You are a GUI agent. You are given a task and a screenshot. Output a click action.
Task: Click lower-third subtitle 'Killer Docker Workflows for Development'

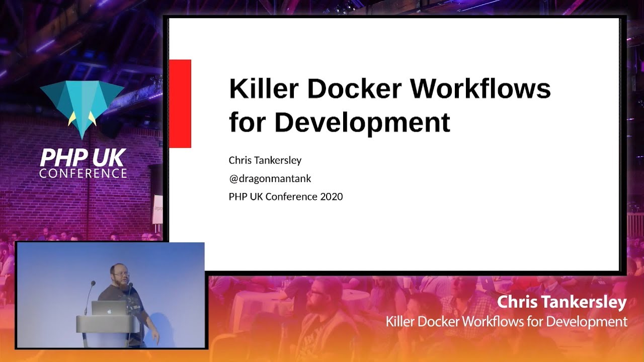pyautogui.click(x=507, y=321)
